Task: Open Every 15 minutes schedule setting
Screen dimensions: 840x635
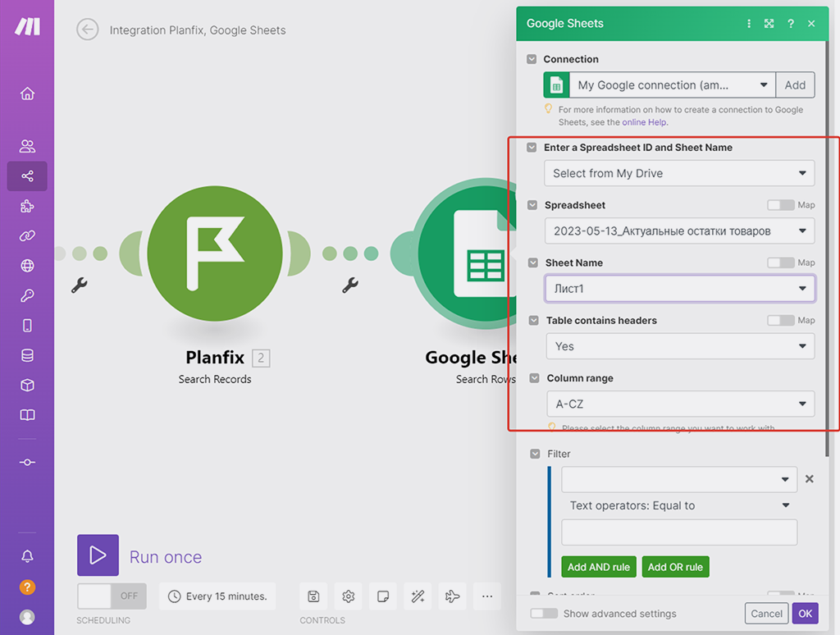Action: pyautogui.click(x=217, y=596)
